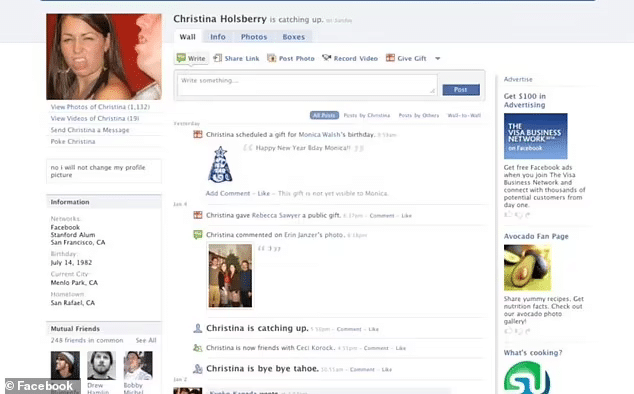Image resolution: width=634 pixels, height=394 pixels.
Task: Open the Photos tab
Action: pyautogui.click(x=254, y=37)
